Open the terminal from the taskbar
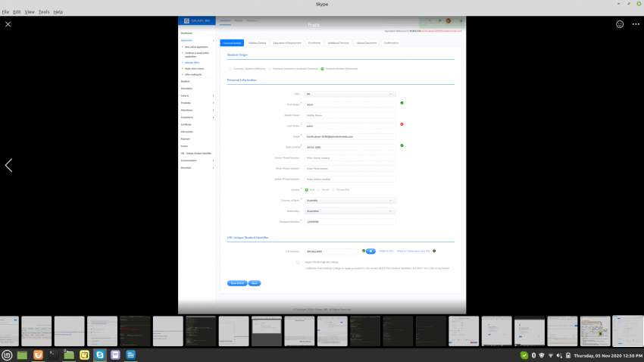This screenshot has width=644, height=362. (54, 354)
